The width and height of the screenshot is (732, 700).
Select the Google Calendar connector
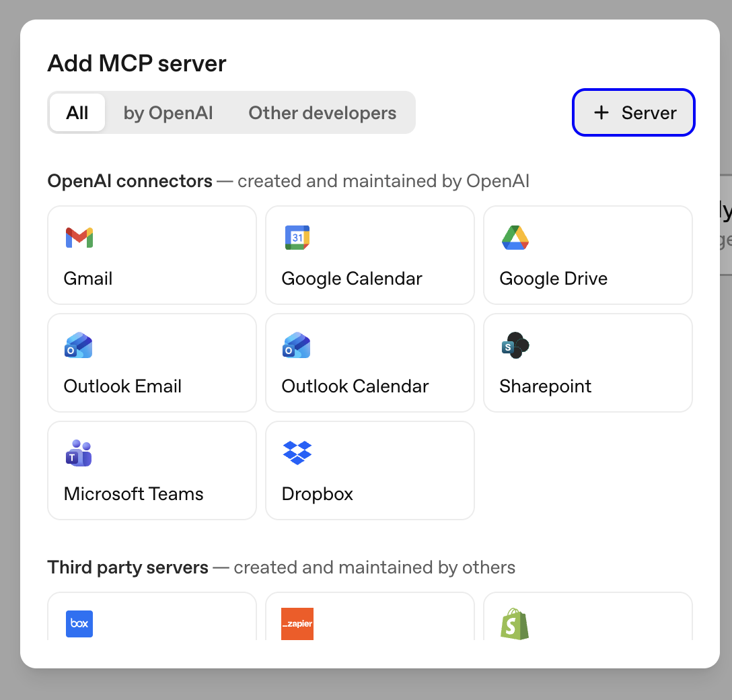(369, 255)
